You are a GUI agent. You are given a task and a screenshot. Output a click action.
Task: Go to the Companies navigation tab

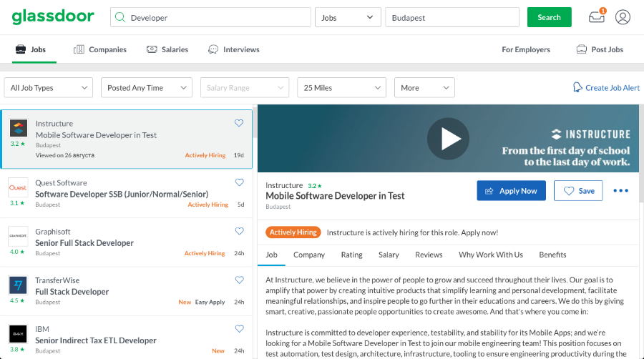point(99,49)
